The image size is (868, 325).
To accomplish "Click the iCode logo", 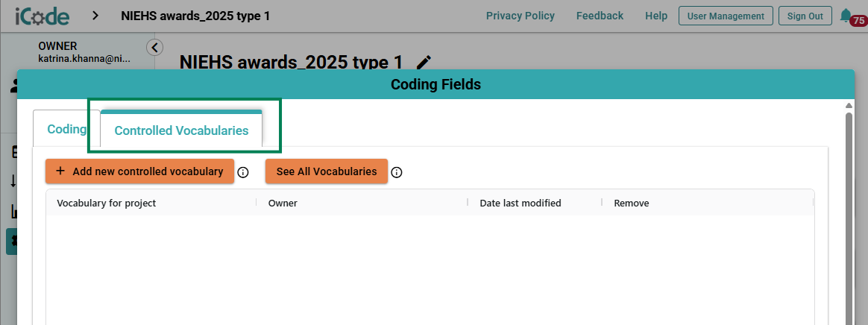I will point(42,16).
